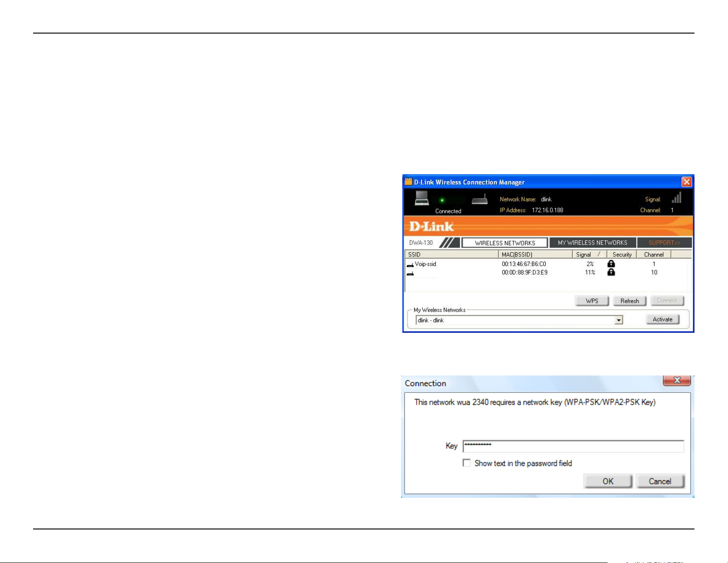Click the DWA-130 adapter label
The image size is (728, 563).
tap(421, 243)
